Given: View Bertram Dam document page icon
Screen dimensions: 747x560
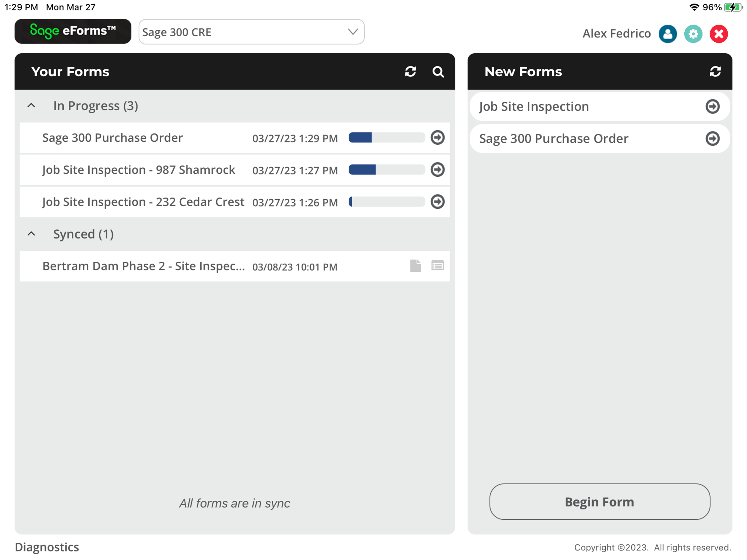Looking at the screenshot, I should point(416,266).
